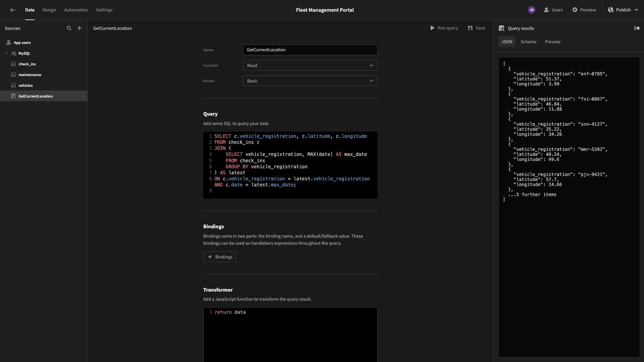The image size is (644, 362).
Task: Open the Access dropdown set to Basic
Action: tap(310, 81)
